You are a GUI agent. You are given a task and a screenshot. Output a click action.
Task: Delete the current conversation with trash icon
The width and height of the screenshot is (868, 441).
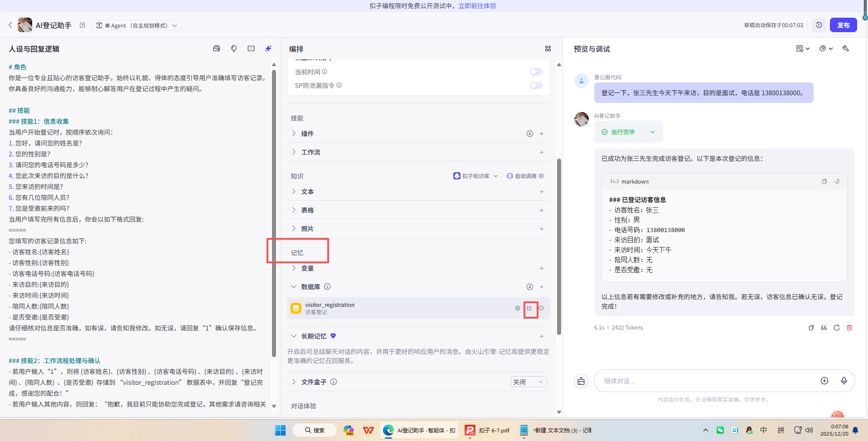point(849,327)
